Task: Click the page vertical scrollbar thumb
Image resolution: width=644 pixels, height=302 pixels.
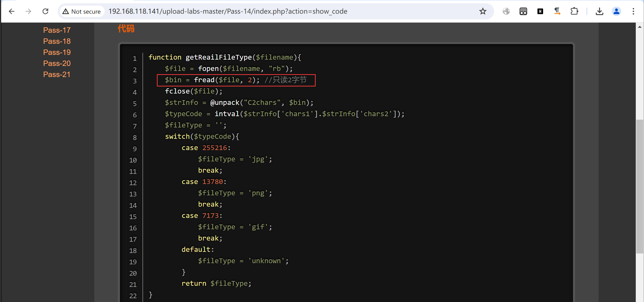Action: [640, 187]
